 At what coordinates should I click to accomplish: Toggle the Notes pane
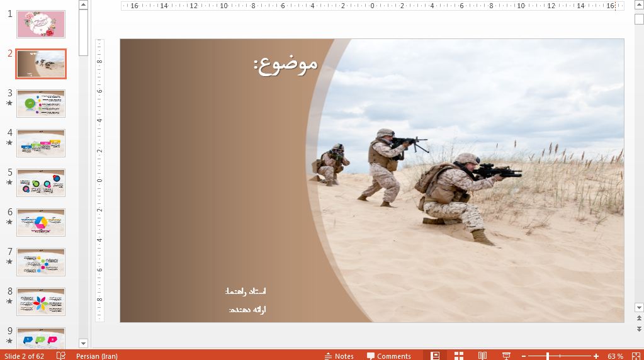click(339, 356)
